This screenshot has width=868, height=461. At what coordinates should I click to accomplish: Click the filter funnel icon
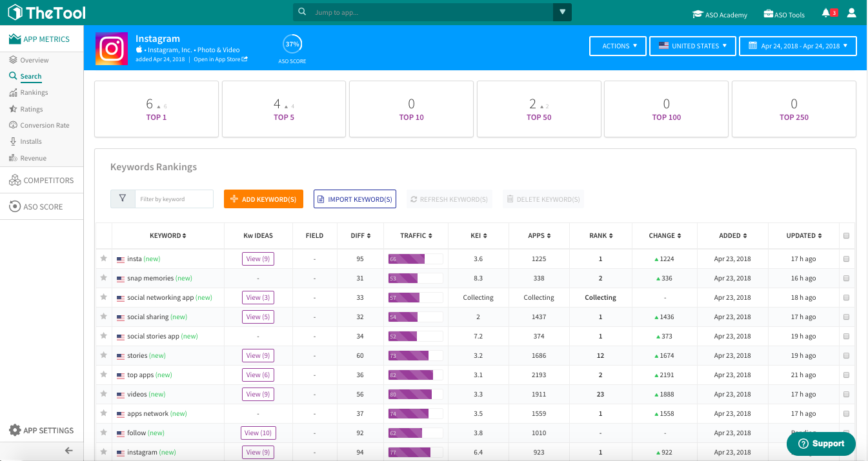tap(123, 199)
